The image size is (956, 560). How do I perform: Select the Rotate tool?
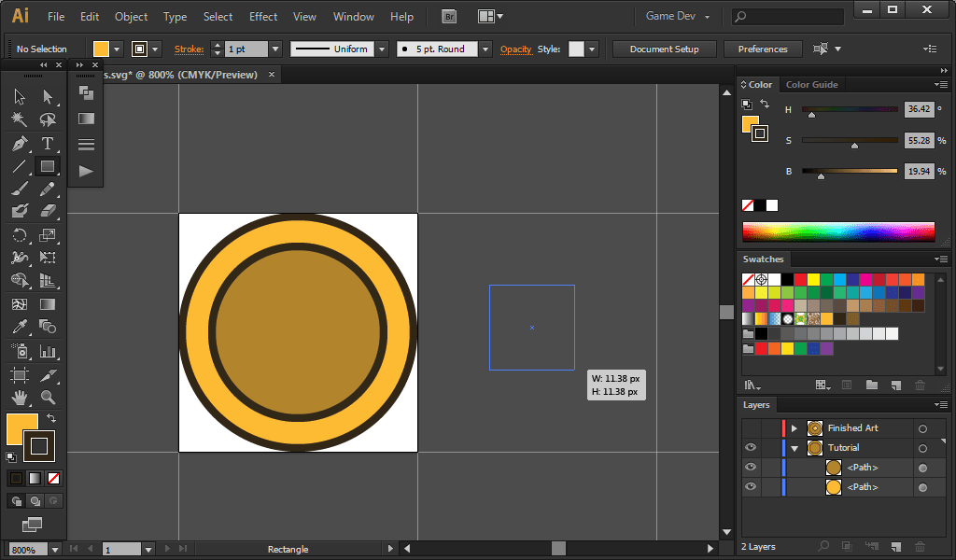[x=19, y=234]
